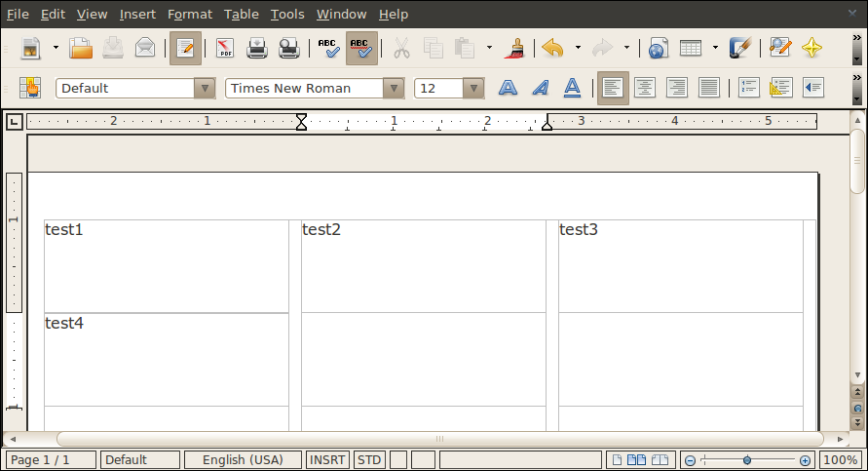The height and width of the screenshot is (471, 868).
Task: Toggle Bullets On/Off
Action: 780,88
